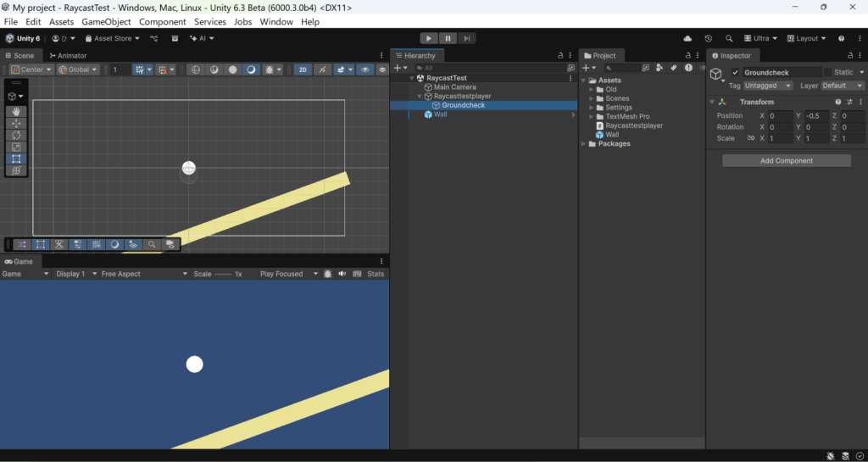Image resolution: width=868 pixels, height=462 pixels.
Task: Open Unity Cloud from the cloud icon
Action: [687, 38]
